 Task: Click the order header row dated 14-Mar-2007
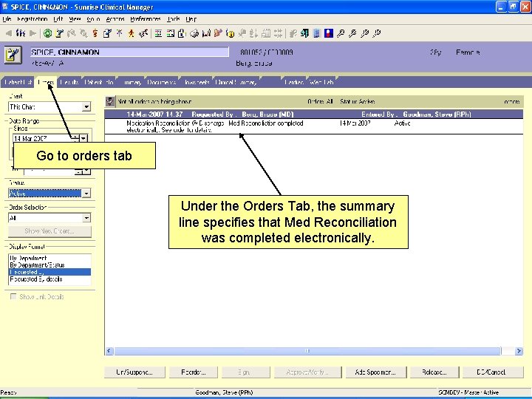(313, 115)
